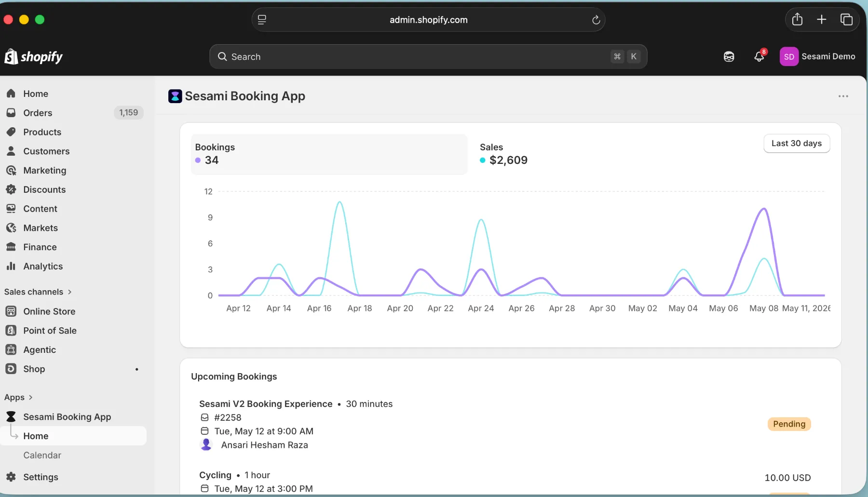Open the Sesami V2 Booking Experience booking

point(266,403)
